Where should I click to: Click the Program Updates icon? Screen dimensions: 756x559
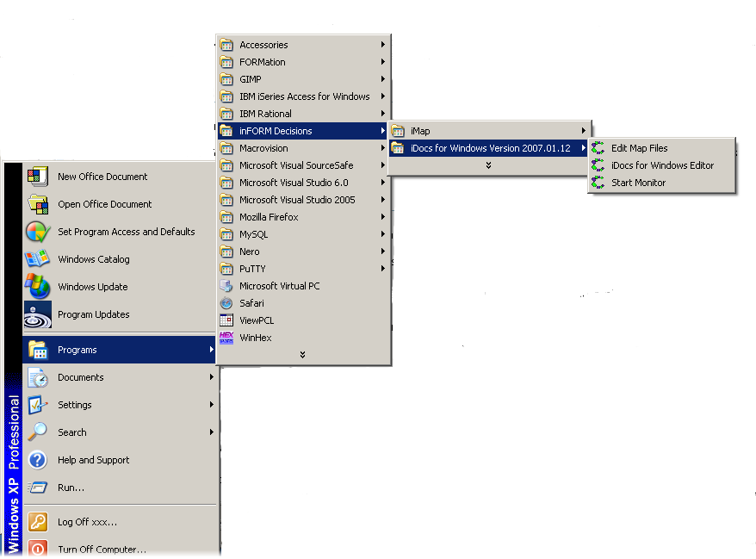(38, 314)
